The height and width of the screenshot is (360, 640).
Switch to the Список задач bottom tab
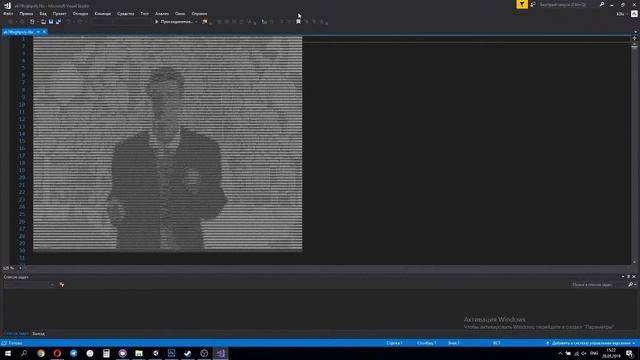[16, 333]
